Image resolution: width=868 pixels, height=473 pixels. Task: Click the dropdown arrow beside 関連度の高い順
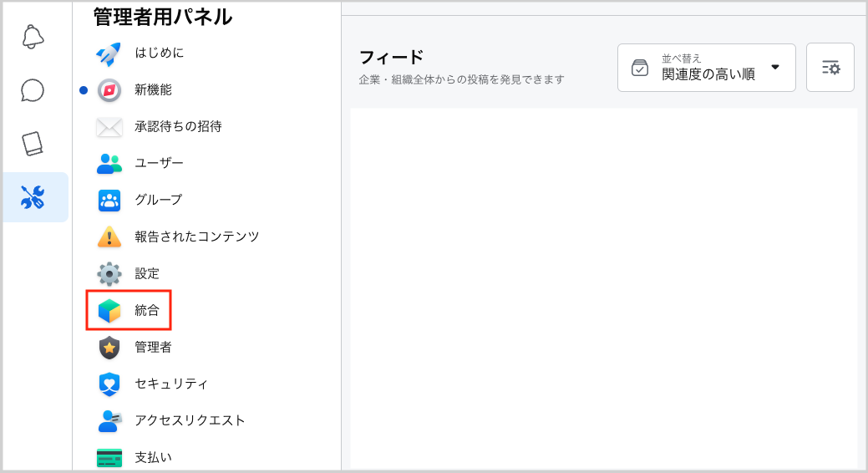(775, 67)
